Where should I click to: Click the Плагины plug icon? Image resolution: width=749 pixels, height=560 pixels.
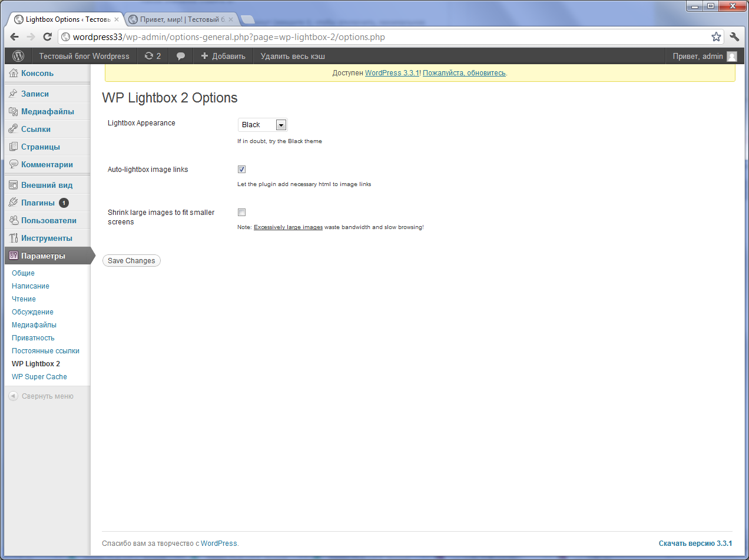(14, 203)
